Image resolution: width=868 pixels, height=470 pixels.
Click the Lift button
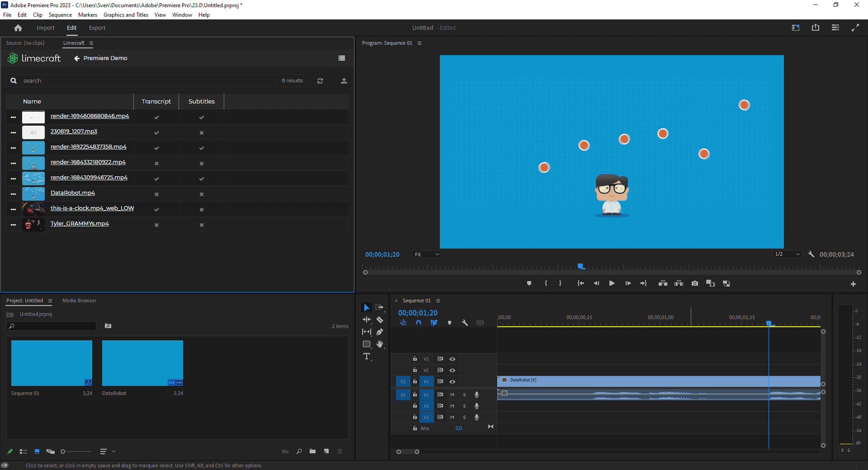pos(663,283)
